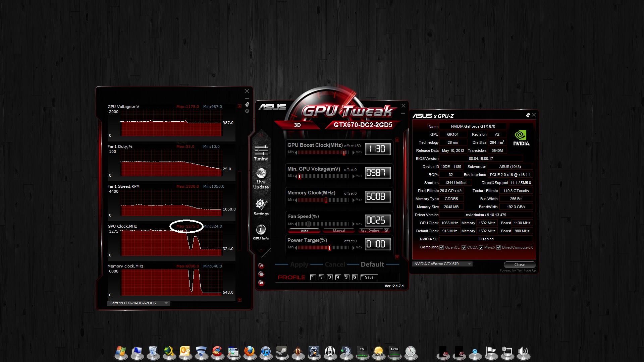Select the GTX670-DC2-2GD5 tab
The height and width of the screenshot is (362, 644).
(x=363, y=125)
